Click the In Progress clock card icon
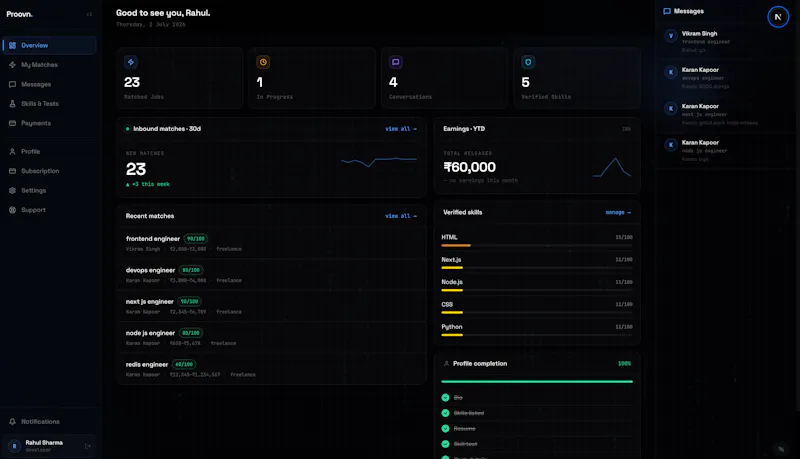Image resolution: width=800 pixels, height=459 pixels. [263, 62]
